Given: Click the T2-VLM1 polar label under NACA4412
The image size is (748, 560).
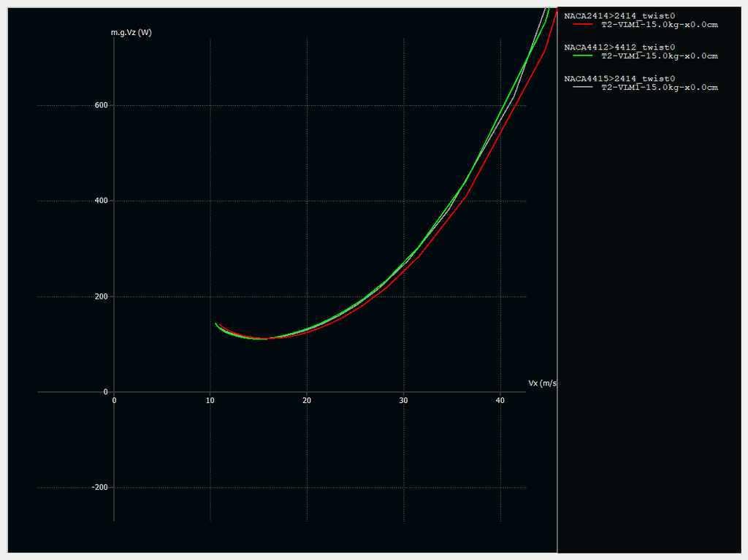Looking at the screenshot, I should tap(659, 56).
